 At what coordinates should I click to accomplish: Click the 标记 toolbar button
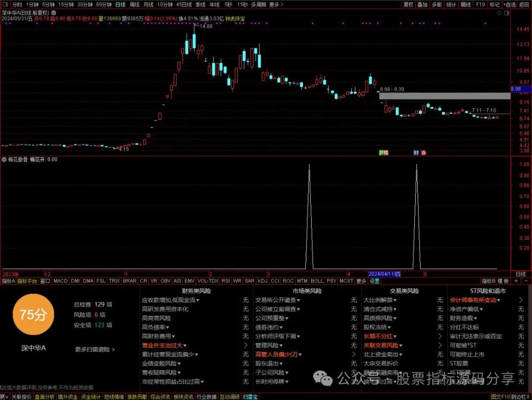click(x=495, y=4)
